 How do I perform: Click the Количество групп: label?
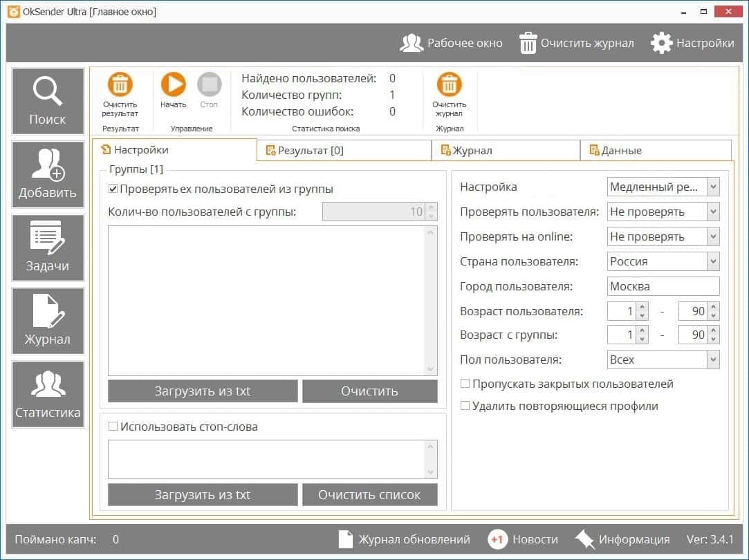291,95
